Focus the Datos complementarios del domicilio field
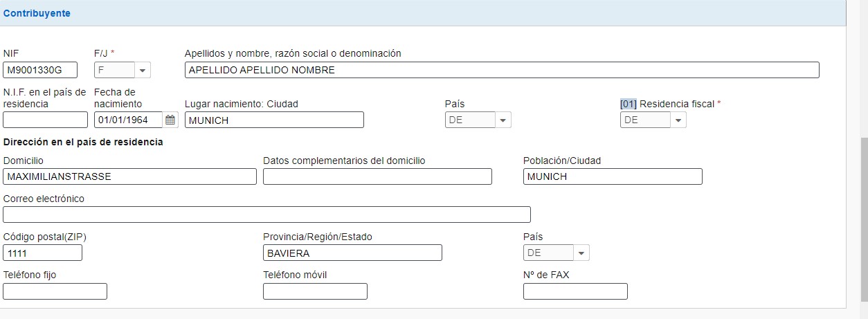868x319 pixels. [x=377, y=176]
